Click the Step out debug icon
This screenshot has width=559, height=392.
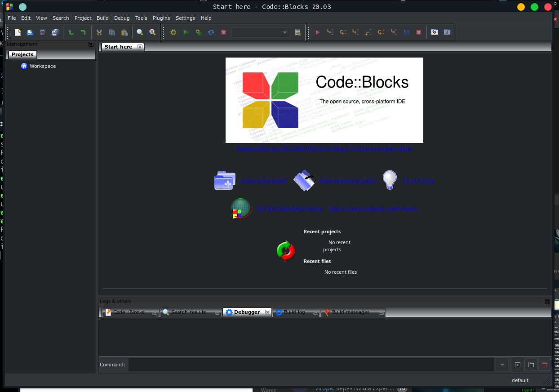tap(368, 32)
